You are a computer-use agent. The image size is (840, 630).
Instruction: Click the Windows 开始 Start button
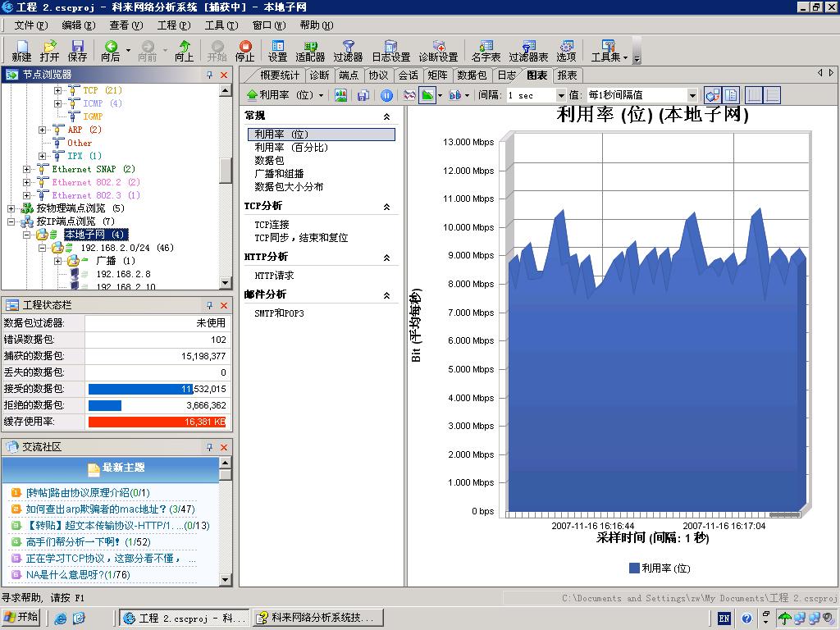[x=22, y=618]
